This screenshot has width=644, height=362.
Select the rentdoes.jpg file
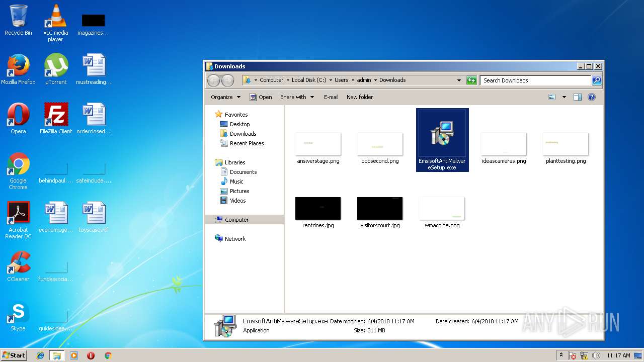pyautogui.click(x=318, y=212)
